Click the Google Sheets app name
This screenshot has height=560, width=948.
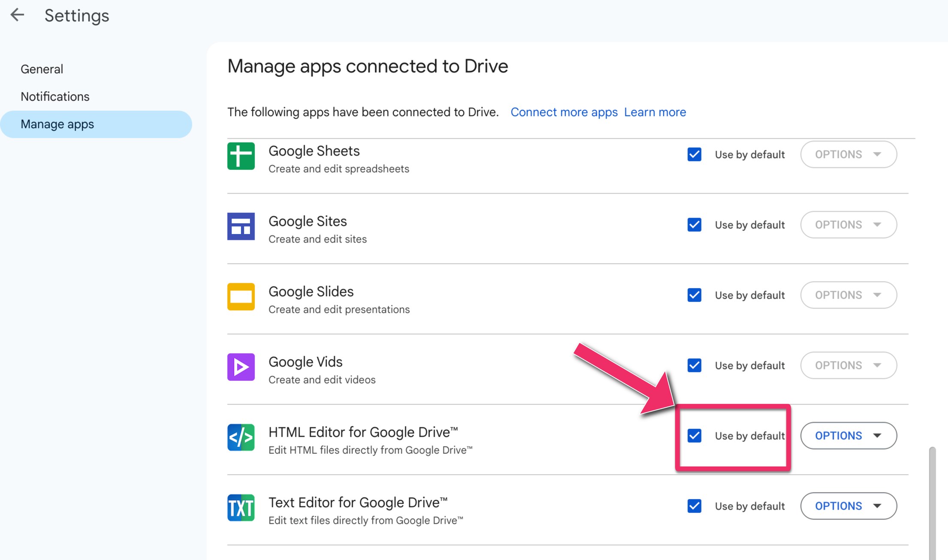(x=314, y=151)
